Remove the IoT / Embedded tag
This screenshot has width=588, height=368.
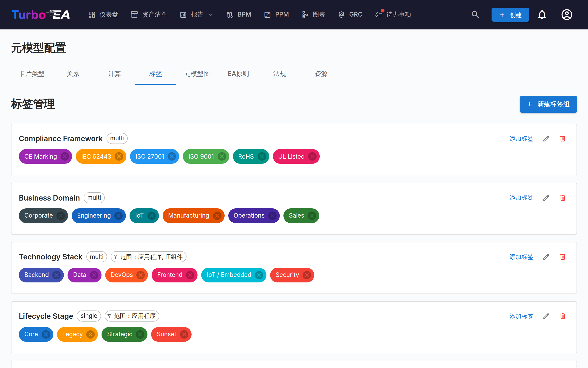pos(259,275)
